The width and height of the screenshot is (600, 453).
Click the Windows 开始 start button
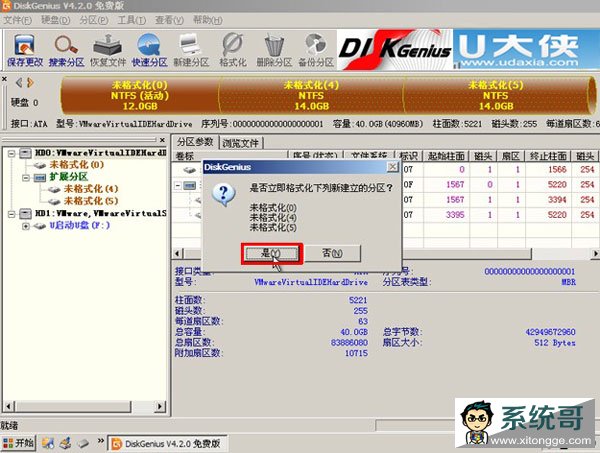[x=18, y=443]
